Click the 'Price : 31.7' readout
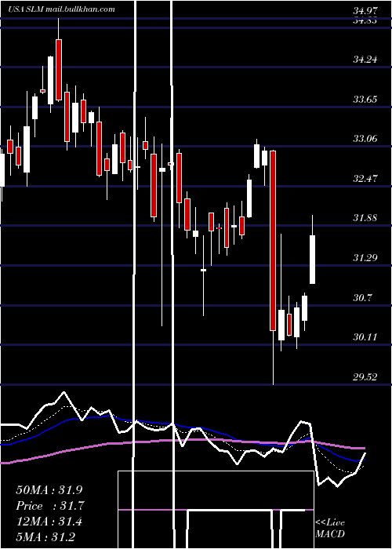This screenshot has width=392, height=549. click(50, 506)
